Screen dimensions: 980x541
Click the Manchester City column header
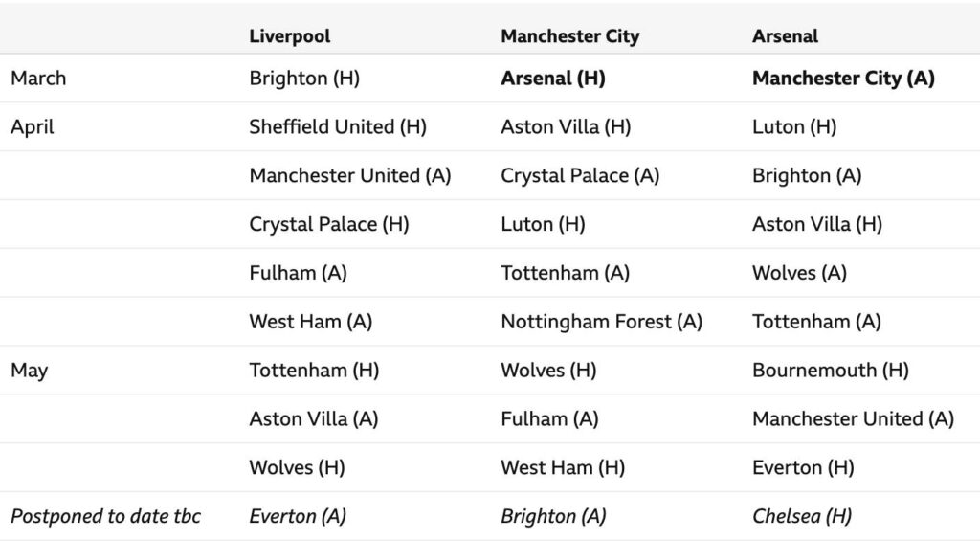[569, 36]
